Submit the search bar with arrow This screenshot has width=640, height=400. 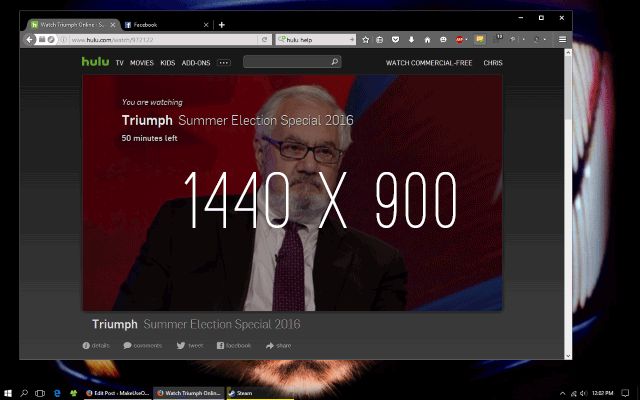pyautogui.click(x=352, y=40)
